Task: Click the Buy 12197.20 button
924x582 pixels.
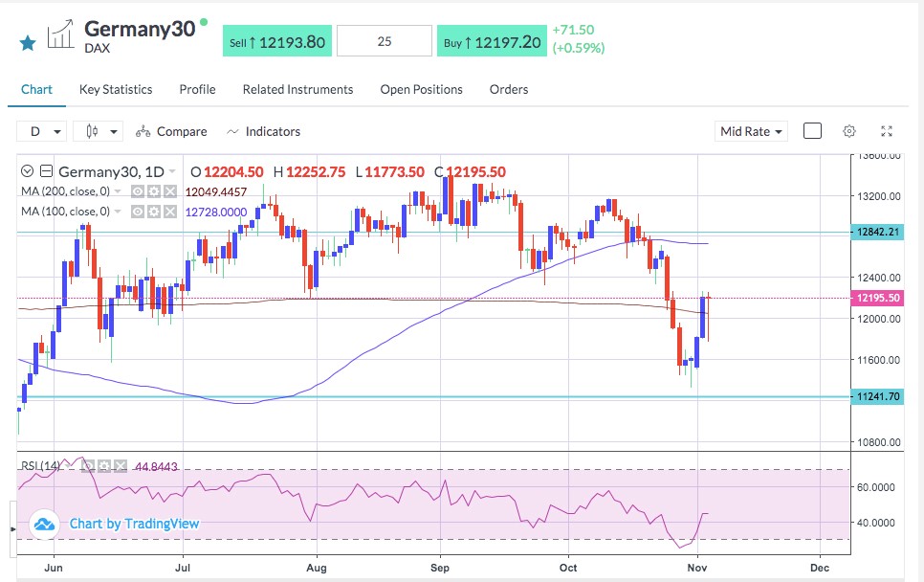Action: tap(492, 41)
